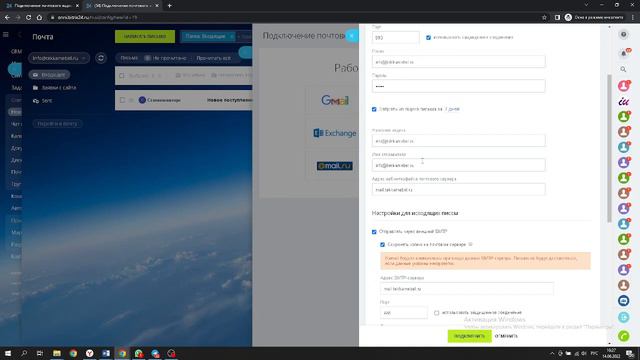Click the browser address bar

(294, 18)
